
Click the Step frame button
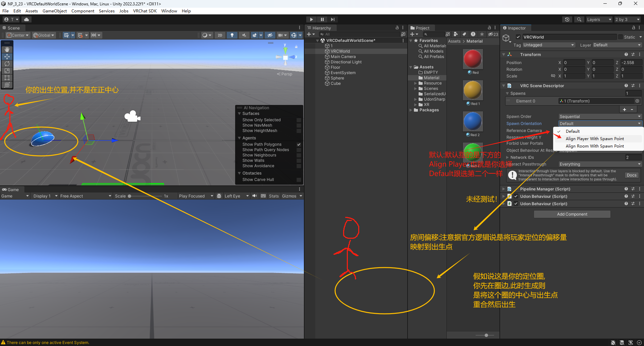(332, 19)
